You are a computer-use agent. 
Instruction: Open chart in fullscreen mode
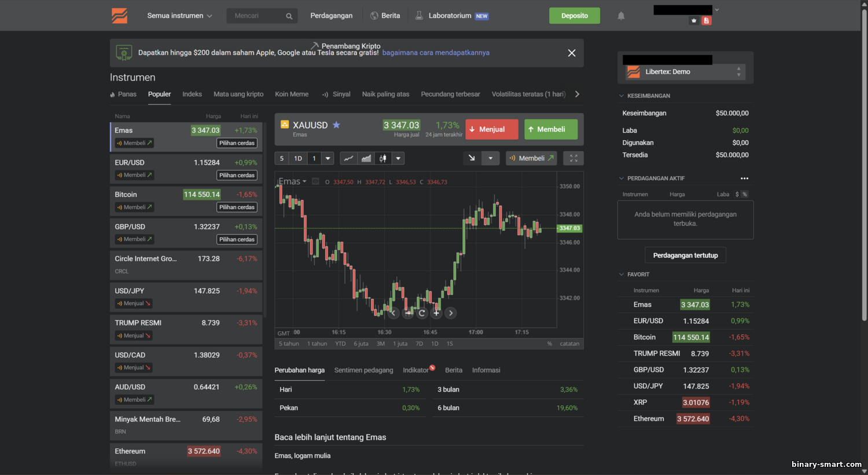(x=573, y=158)
